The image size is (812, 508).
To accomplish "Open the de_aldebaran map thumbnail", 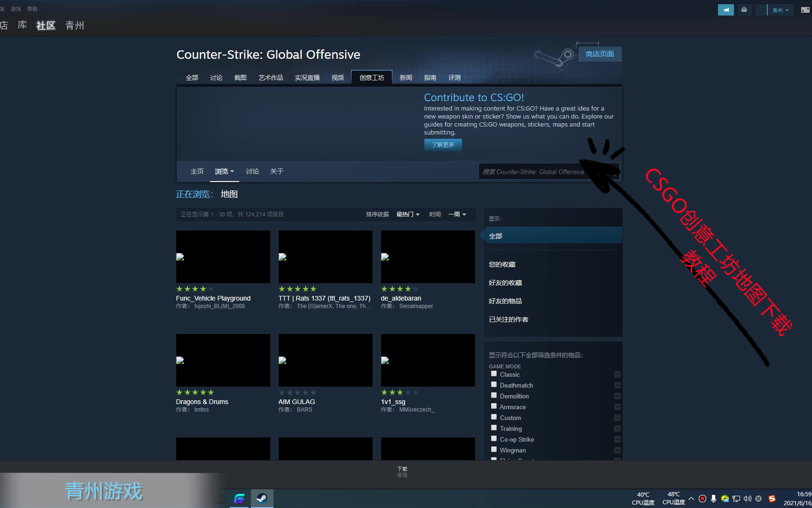I will pyautogui.click(x=428, y=257).
